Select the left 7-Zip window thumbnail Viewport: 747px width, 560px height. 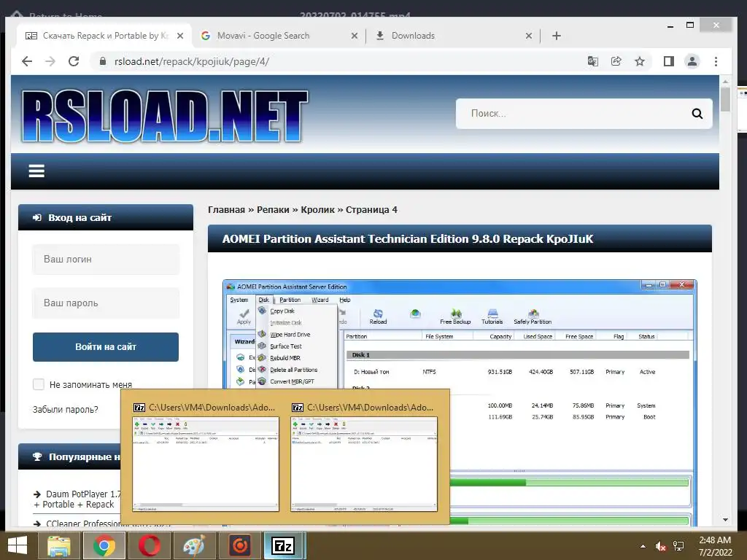pyautogui.click(x=205, y=457)
